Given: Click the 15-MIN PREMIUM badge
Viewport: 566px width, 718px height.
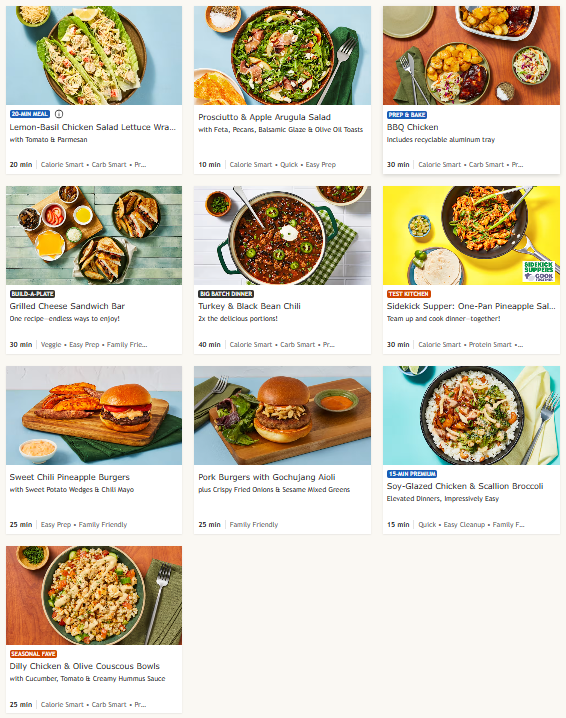Looking at the screenshot, I should 412,474.
